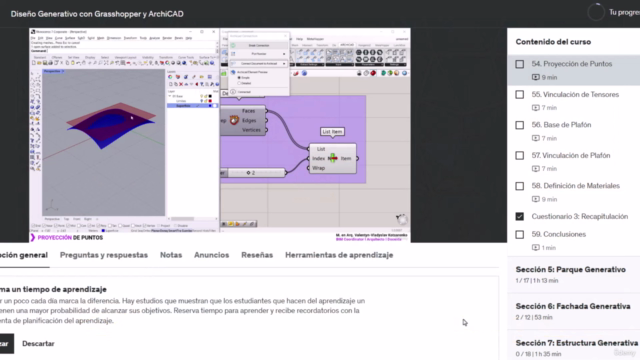Open lecture 55. Vinculación de Tensores

tap(575, 94)
